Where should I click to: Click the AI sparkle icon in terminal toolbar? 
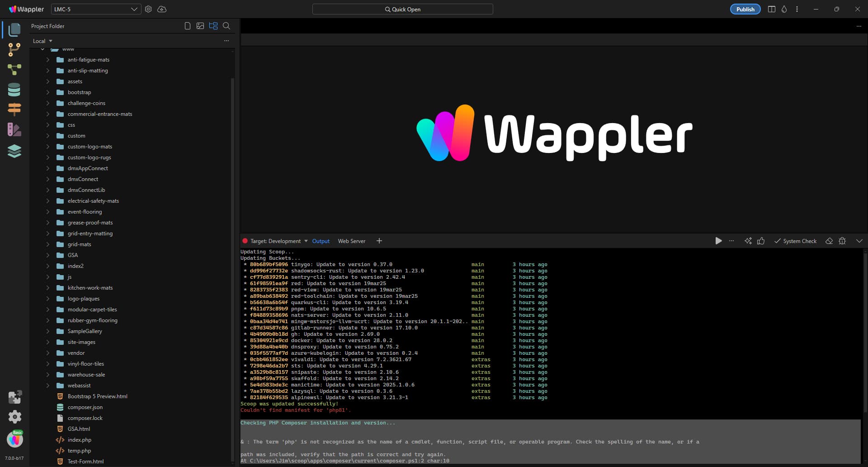[x=748, y=241]
